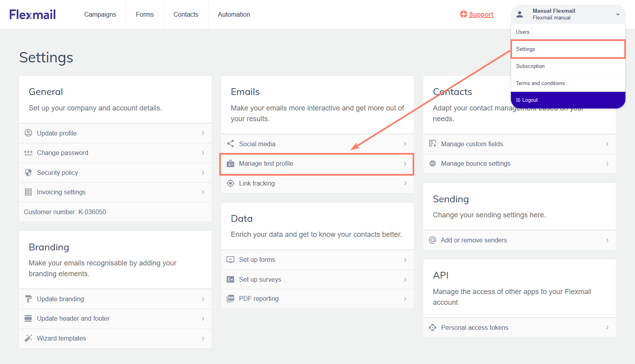Click the Manage test profile badge icon
The width and height of the screenshot is (635, 364).
tap(230, 163)
